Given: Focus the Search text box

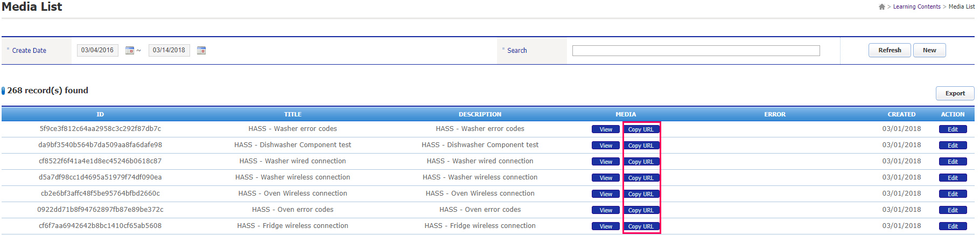Looking at the screenshot, I should tap(696, 51).
